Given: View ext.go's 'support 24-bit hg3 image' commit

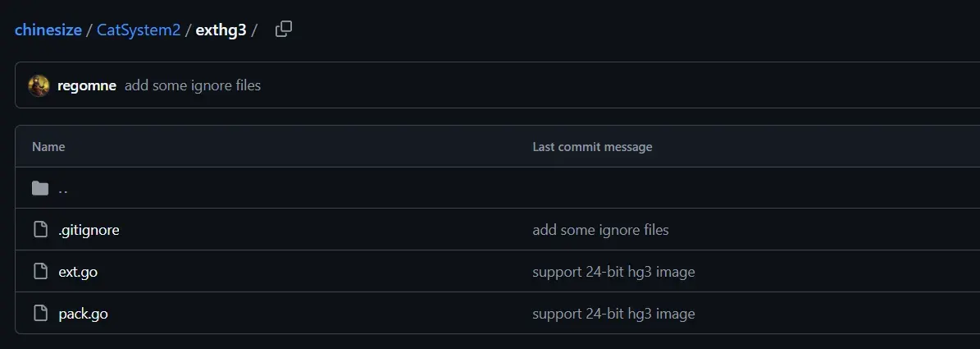Looking at the screenshot, I should (x=613, y=272).
